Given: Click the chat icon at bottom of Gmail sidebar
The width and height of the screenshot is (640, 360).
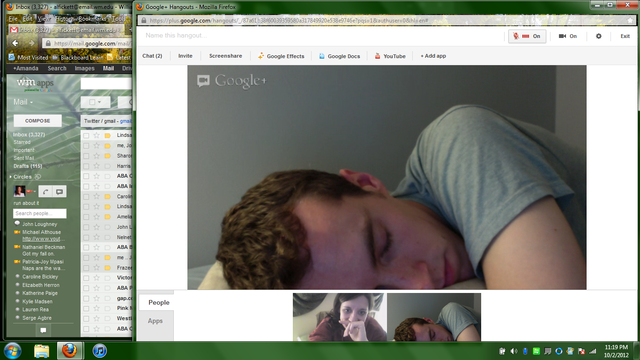Looking at the screenshot, I should point(43,330).
